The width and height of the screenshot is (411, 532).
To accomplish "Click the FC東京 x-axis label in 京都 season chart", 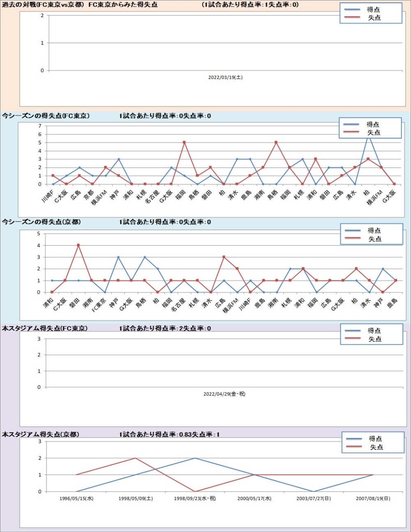I will pos(99,305).
